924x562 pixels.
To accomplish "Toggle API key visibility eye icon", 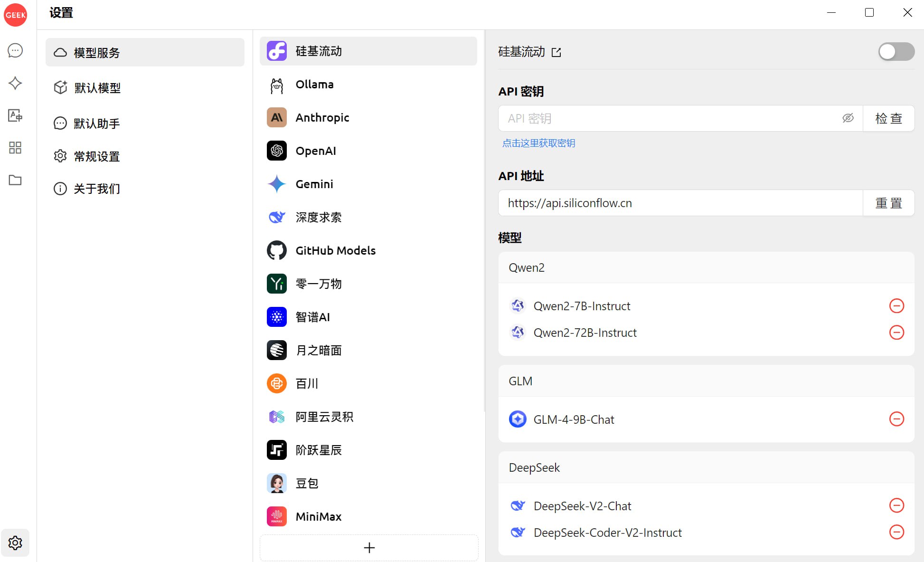I will [x=848, y=118].
